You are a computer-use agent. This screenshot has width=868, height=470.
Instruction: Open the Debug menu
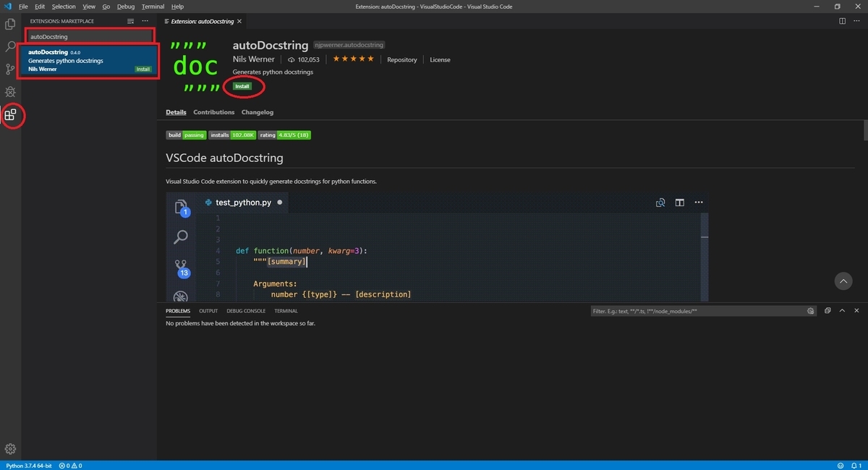click(125, 7)
